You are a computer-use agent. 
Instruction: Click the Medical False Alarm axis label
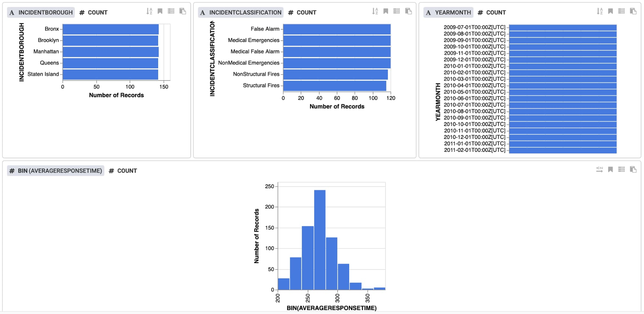coord(255,52)
